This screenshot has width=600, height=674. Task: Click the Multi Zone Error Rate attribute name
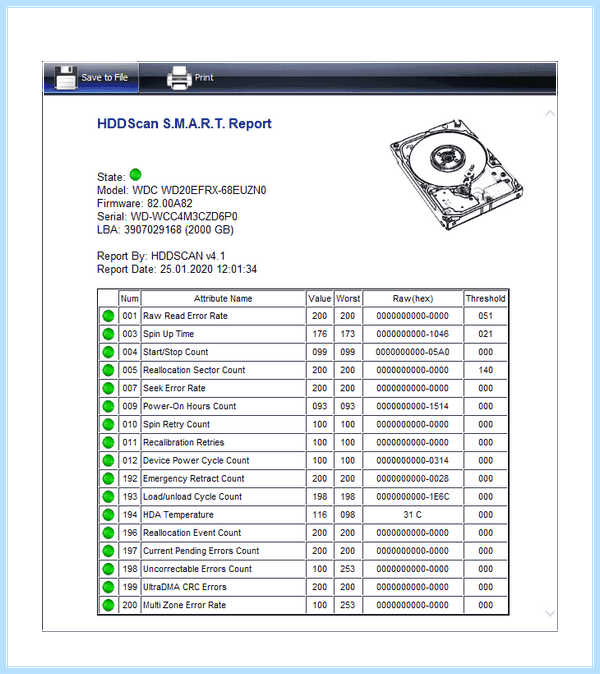point(184,605)
